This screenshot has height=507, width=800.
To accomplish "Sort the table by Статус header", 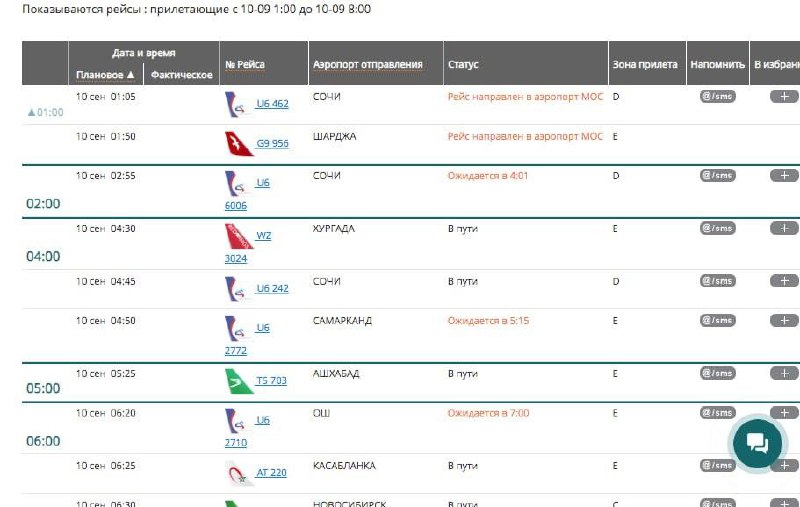I will pos(463,65).
